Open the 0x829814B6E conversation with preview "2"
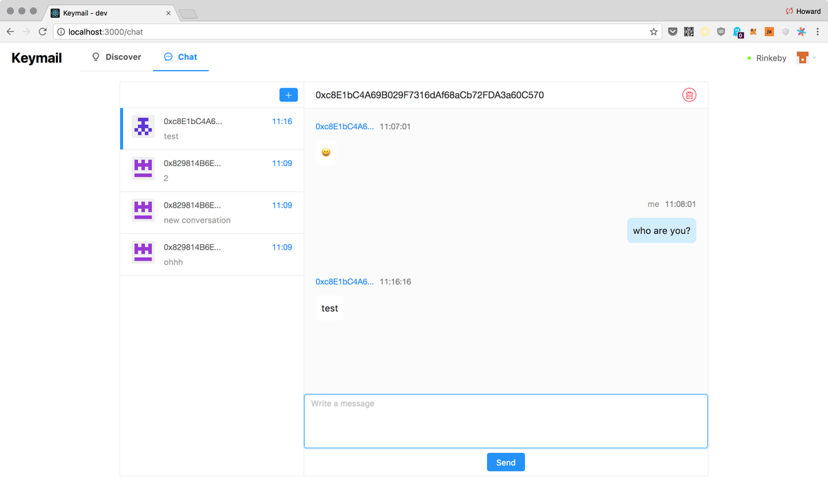The width and height of the screenshot is (828, 504). click(212, 171)
